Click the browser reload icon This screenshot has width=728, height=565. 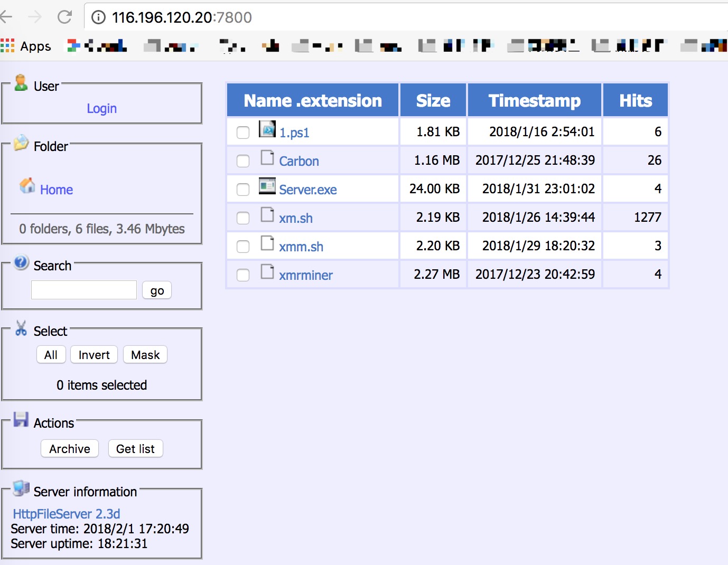tap(64, 17)
